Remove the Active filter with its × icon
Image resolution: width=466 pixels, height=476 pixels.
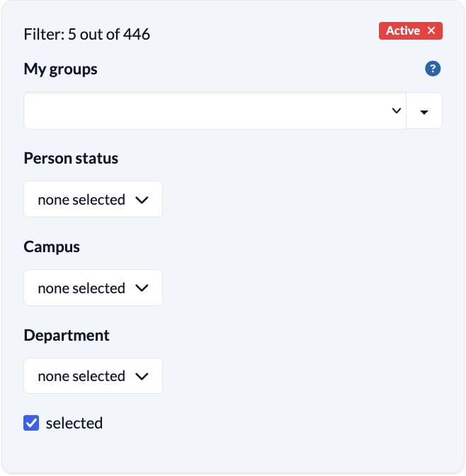click(x=431, y=31)
